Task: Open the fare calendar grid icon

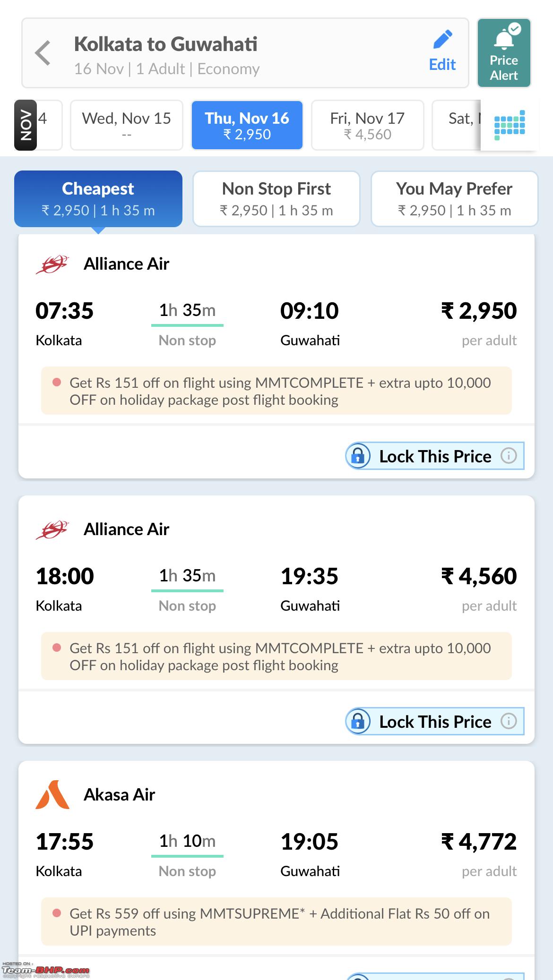Action: coord(510,125)
